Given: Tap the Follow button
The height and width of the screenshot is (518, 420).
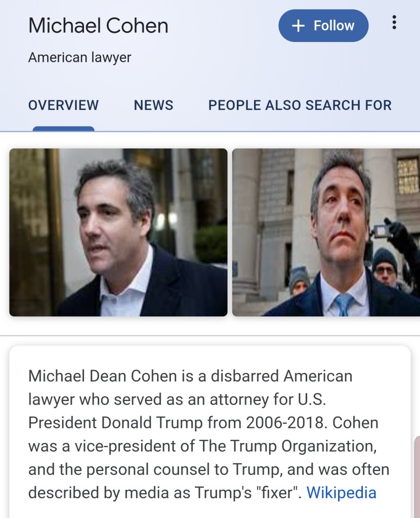Looking at the screenshot, I should click(323, 25).
